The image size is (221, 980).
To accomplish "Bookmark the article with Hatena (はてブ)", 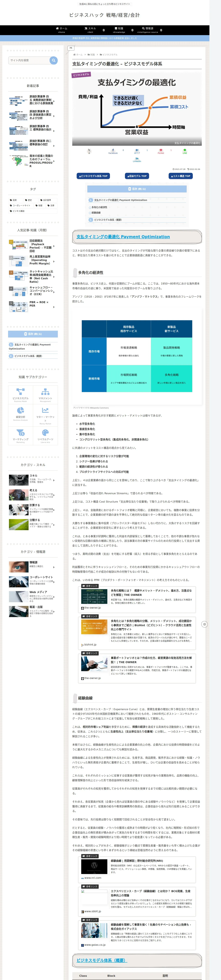I will tap(137, 151).
